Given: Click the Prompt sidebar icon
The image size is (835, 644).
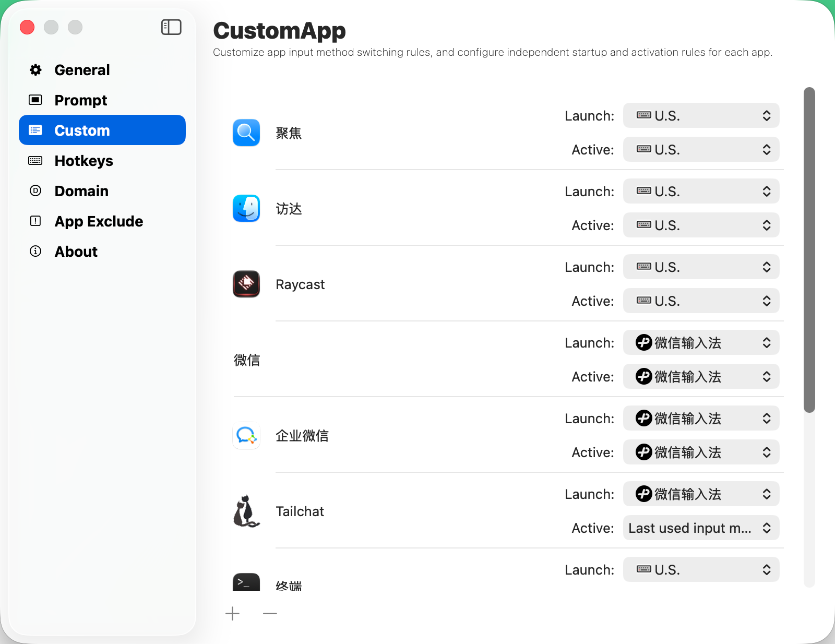Looking at the screenshot, I should (x=35, y=100).
